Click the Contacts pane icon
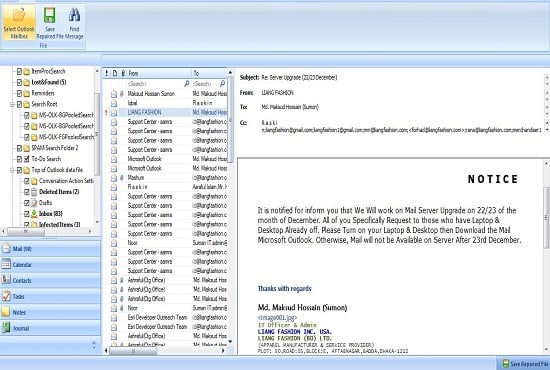This screenshot has height=370, width=550. click(6, 280)
